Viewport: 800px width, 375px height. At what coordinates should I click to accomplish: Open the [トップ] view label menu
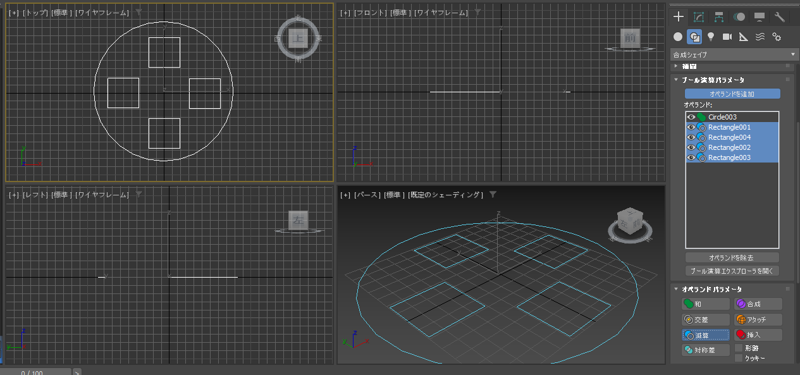coord(36,12)
